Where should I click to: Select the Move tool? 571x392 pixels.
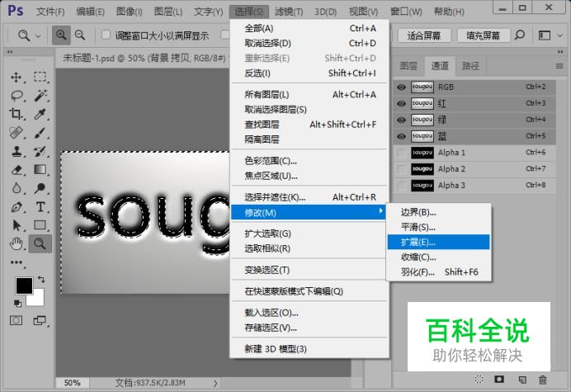click(x=16, y=78)
